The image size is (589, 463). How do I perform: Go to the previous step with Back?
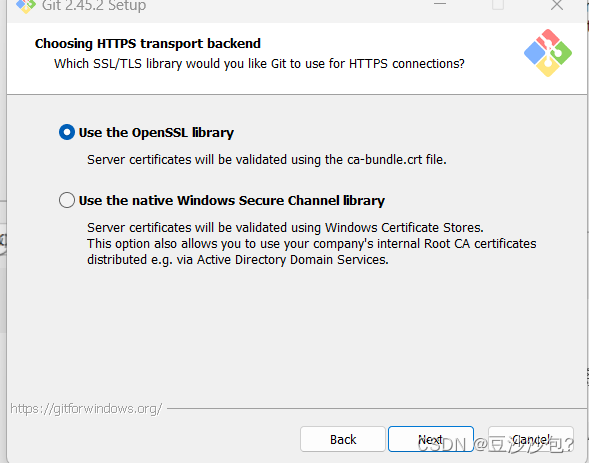(343, 439)
